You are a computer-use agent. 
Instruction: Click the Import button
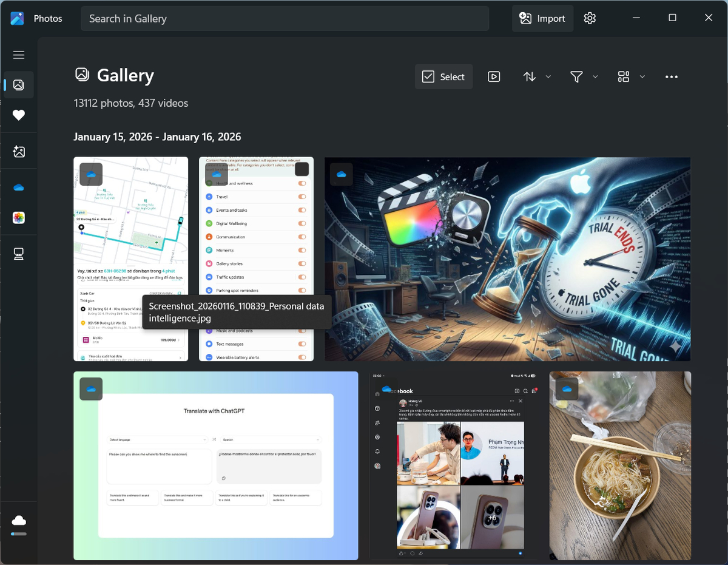542,18
